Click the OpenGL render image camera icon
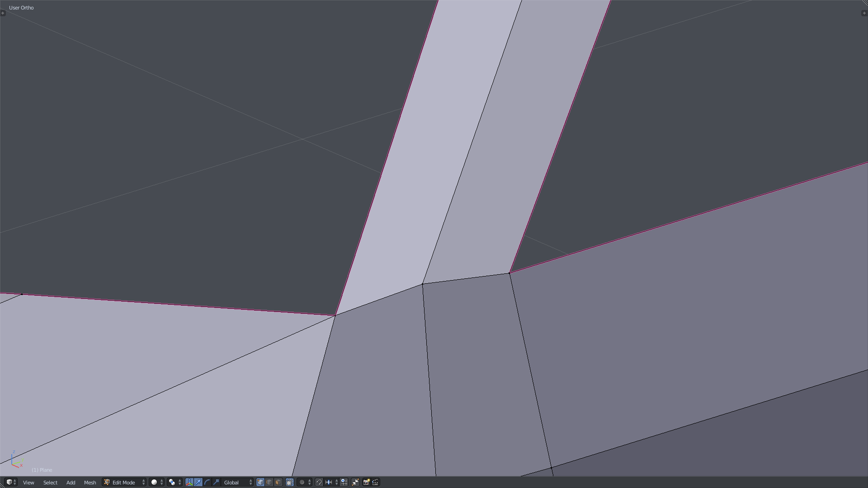The width and height of the screenshot is (868, 488). coord(367,482)
